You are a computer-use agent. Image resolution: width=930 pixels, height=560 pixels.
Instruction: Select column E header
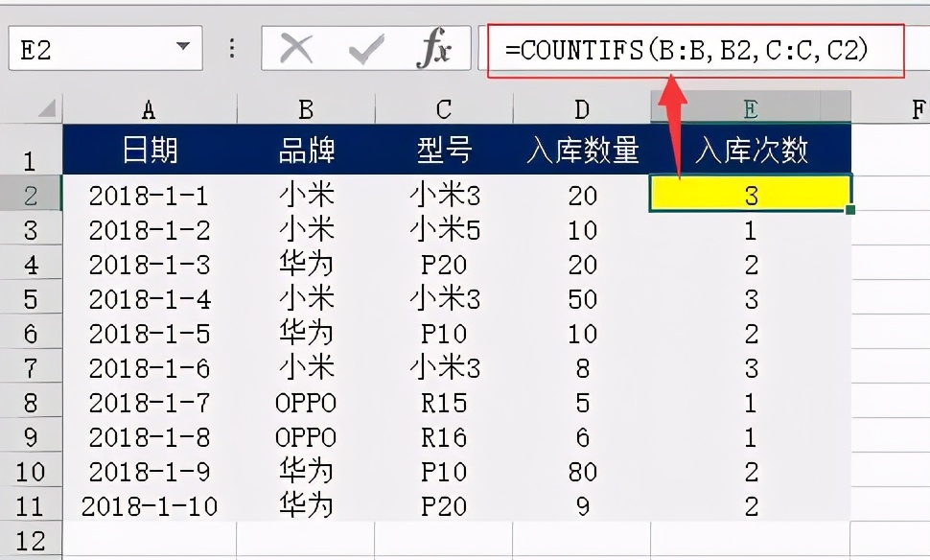point(750,109)
